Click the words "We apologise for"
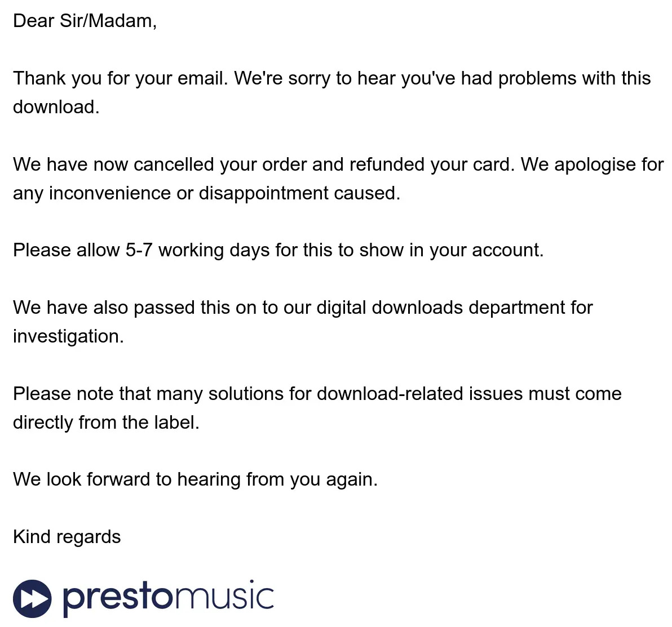Image resolution: width=672 pixels, height=627 pixels. 592,164
